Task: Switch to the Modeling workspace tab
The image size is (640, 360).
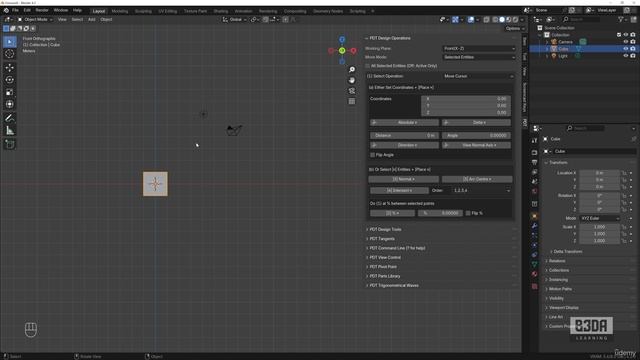Action: pos(120,11)
